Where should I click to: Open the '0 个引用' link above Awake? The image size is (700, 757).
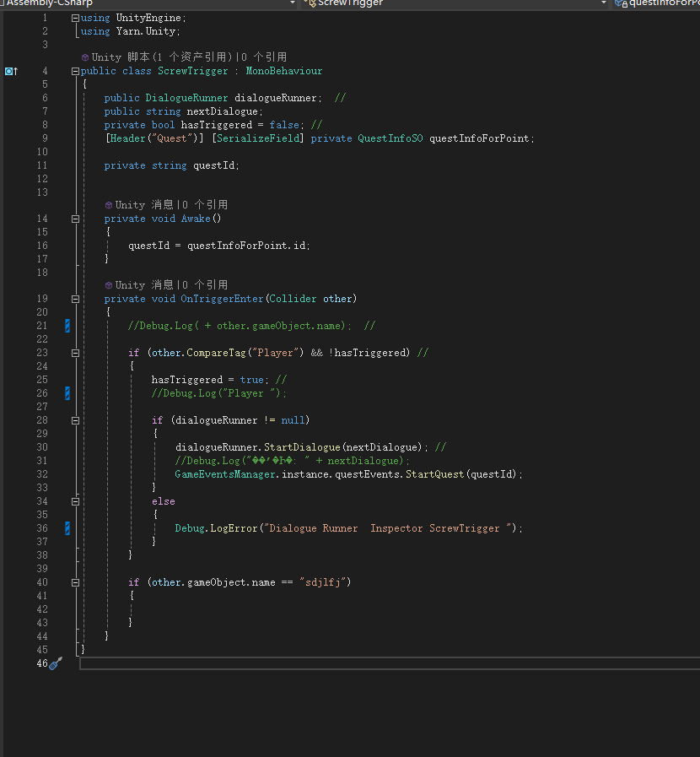pyautogui.click(x=205, y=205)
